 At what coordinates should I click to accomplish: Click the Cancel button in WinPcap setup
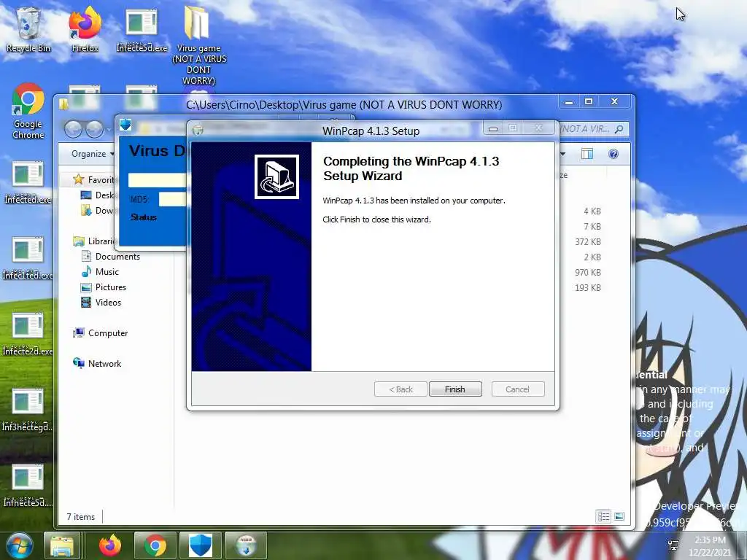coord(517,389)
